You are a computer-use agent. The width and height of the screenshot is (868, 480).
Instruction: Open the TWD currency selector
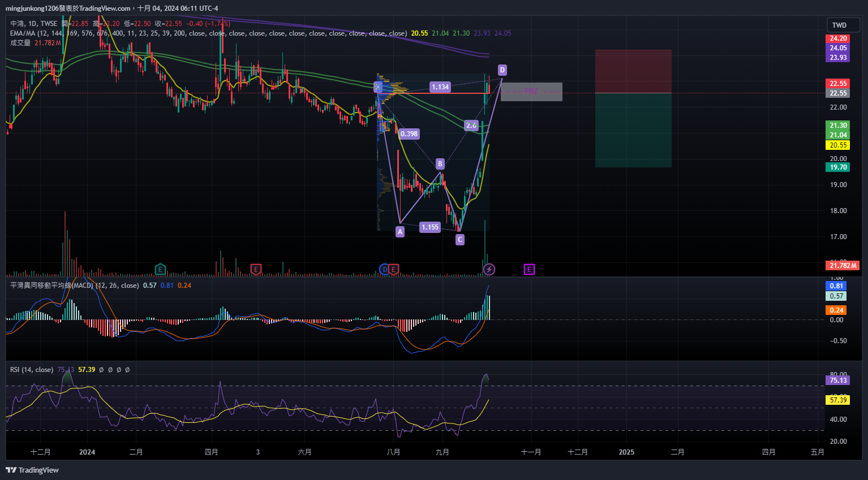[843, 25]
